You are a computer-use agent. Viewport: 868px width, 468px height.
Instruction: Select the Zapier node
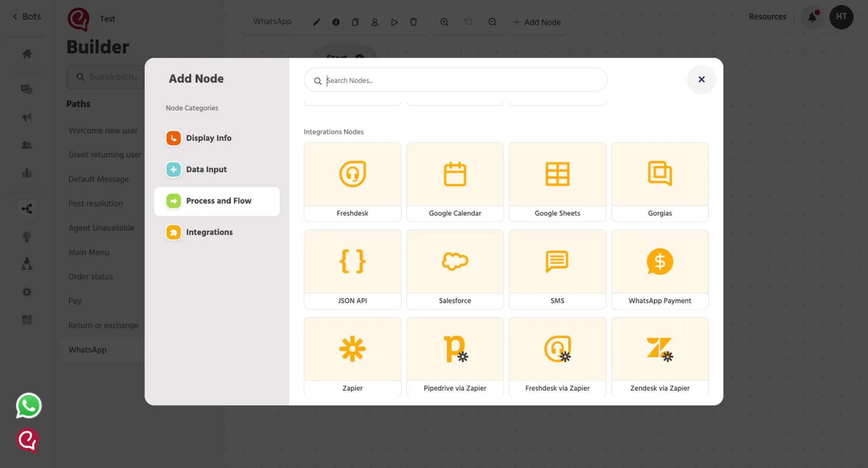(352, 357)
